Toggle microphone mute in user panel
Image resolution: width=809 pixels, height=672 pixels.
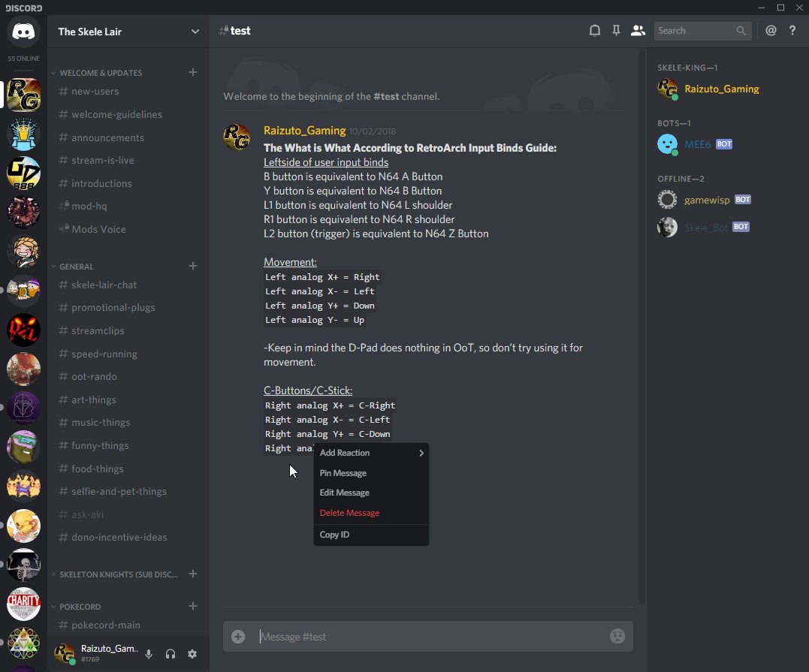pos(149,654)
